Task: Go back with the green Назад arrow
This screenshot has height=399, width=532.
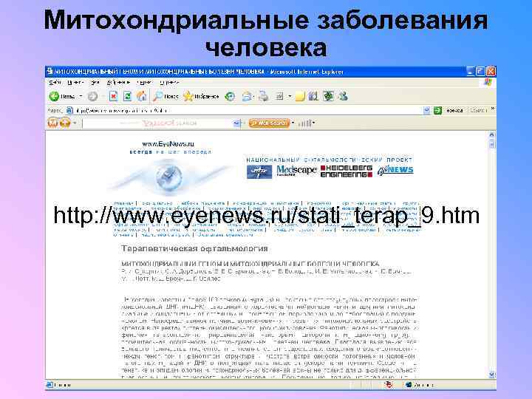Action: click(62, 96)
